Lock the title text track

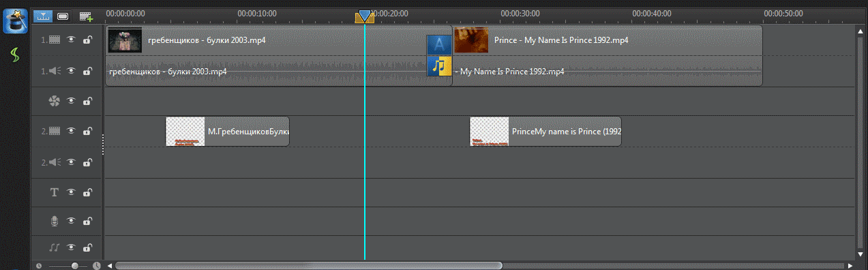87,192
